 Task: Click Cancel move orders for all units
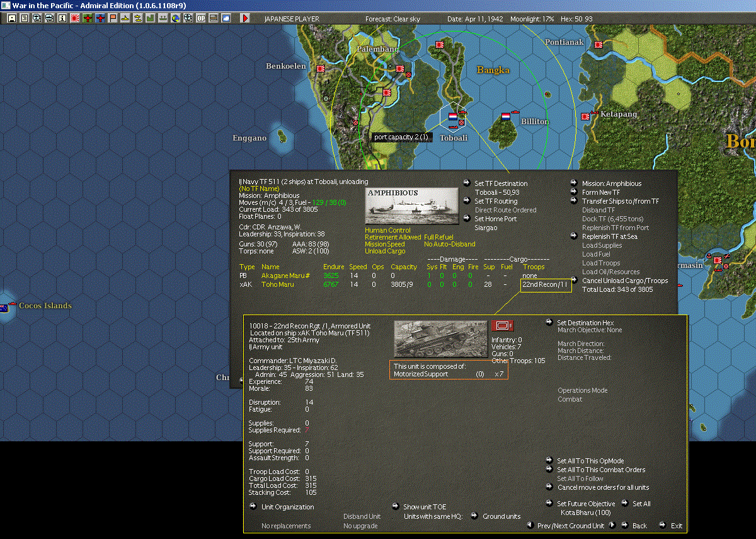[603, 487]
